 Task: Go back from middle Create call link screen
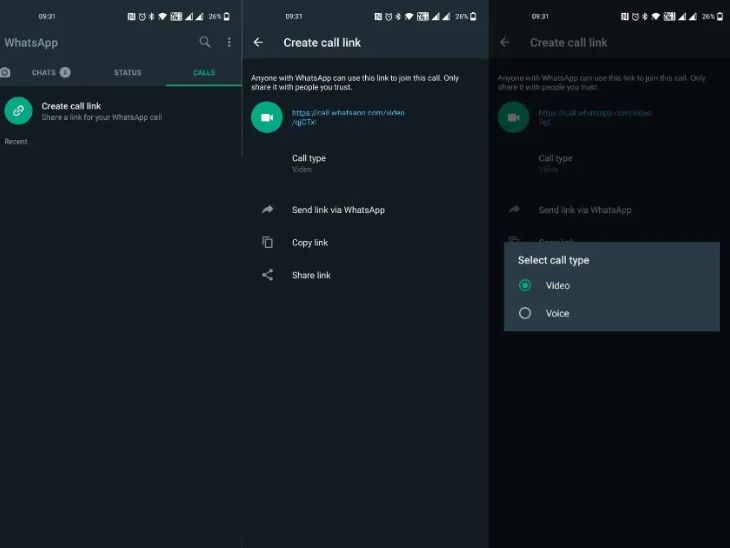pyautogui.click(x=258, y=42)
